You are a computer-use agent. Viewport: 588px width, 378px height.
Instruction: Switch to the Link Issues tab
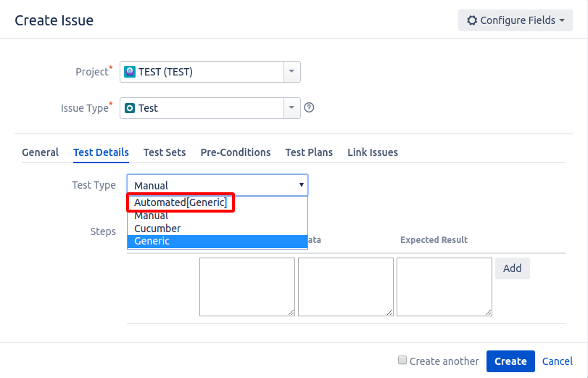(373, 152)
